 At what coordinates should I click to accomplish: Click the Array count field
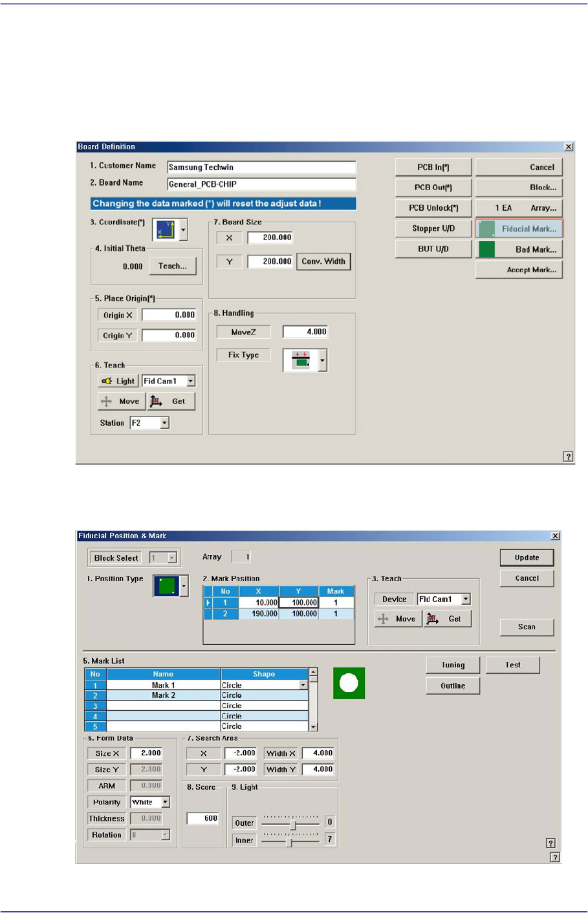[x=241, y=557]
